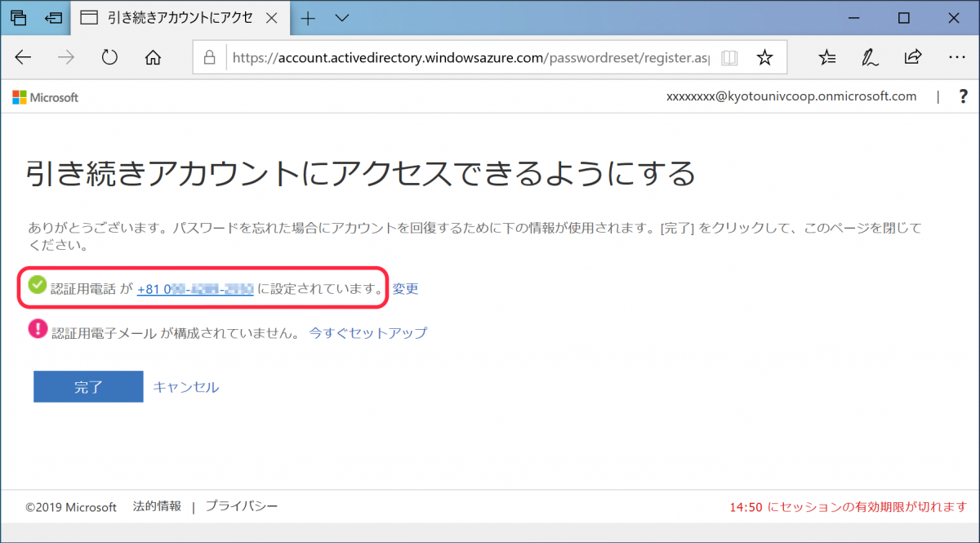This screenshot has width=980, height=543.
Task: Select the 完了 button
Action: (x=87, y=387)
